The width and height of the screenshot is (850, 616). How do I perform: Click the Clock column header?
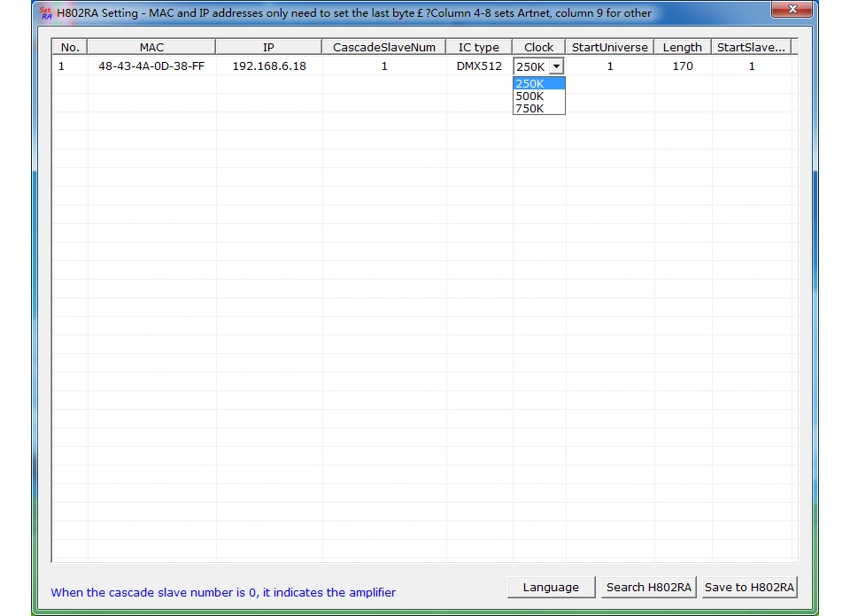[539, 47]
